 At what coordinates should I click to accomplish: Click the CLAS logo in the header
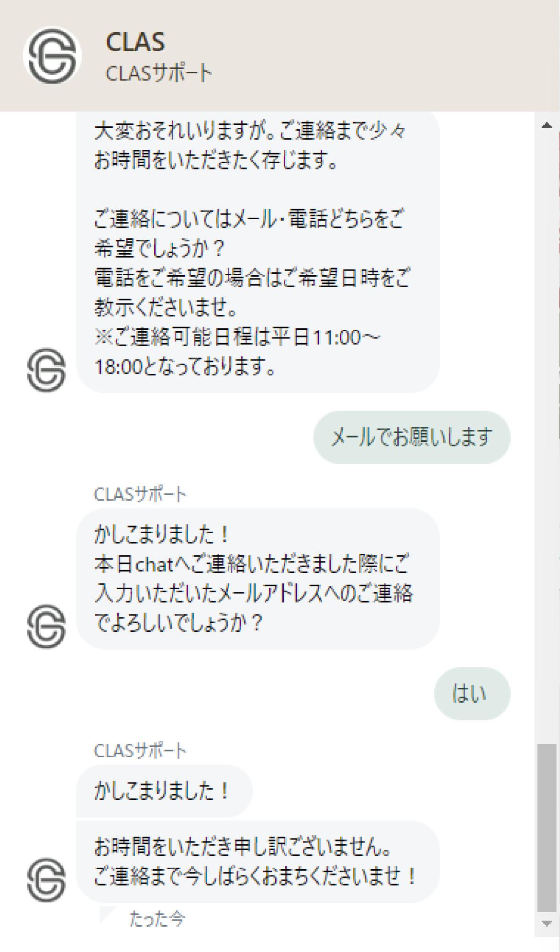tap(52, 56)
